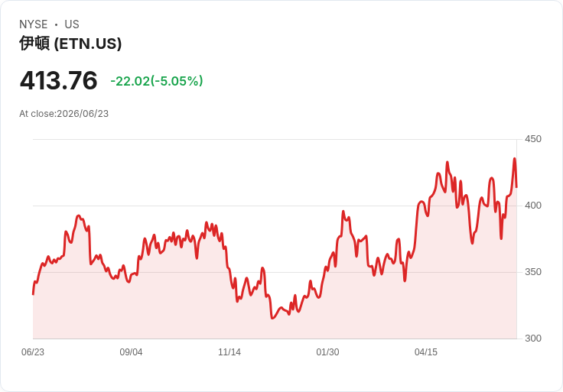Click the 06/23 date label on x-axis
Image resolution: width=563 pixels, height=392 pixels.
pos(33,352)
